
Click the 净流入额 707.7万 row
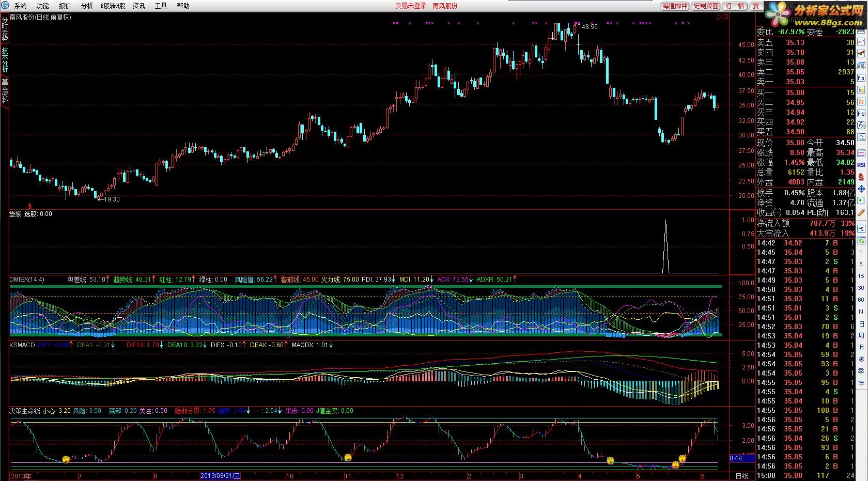click(x=805, y=223)
